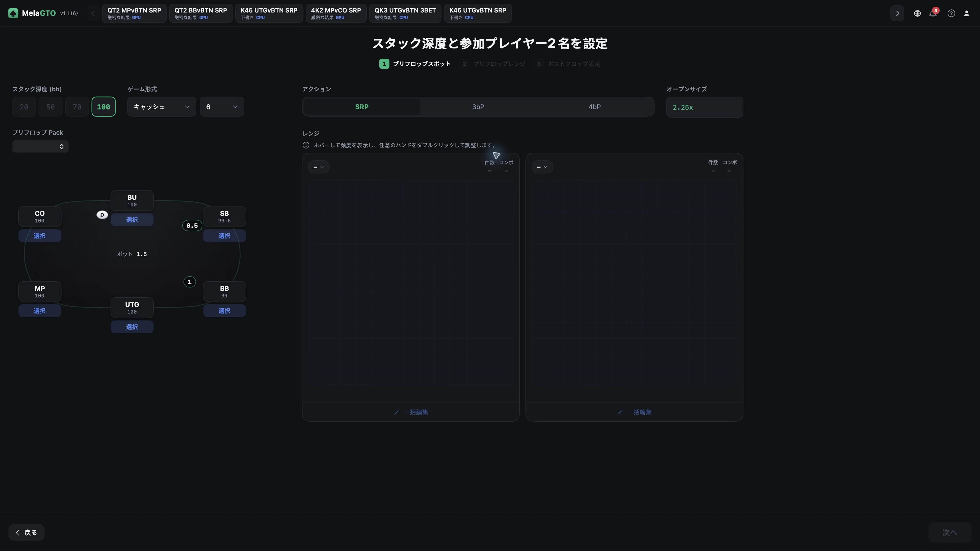Choose the 4bP action option
The image size is (980, 551).
595,107
